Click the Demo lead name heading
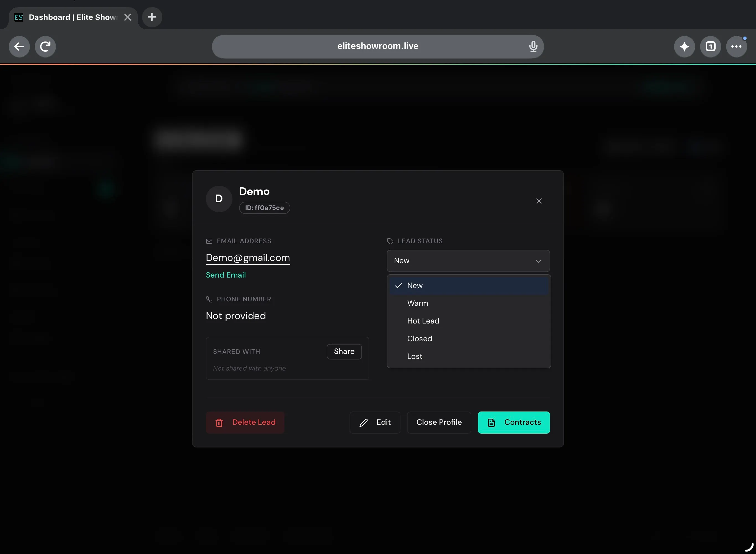This screenshot has width=756, height=554. click(x=254, y=191)
